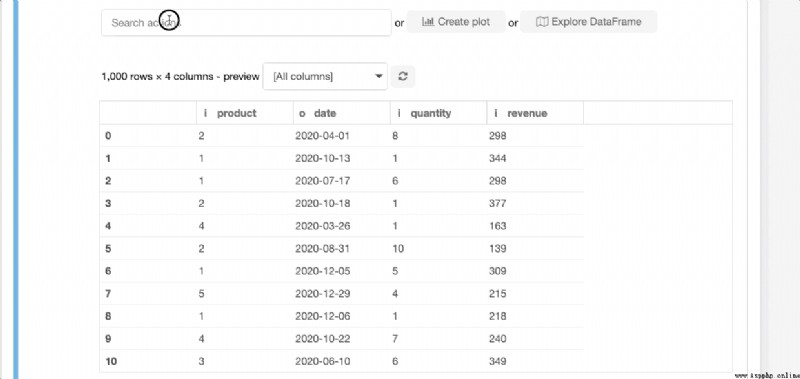The height and width of the screenshot is (379, 800).
Task: Click the dropdown arrow of column selector
Action: pyautogui.click(x=379, y=77)
